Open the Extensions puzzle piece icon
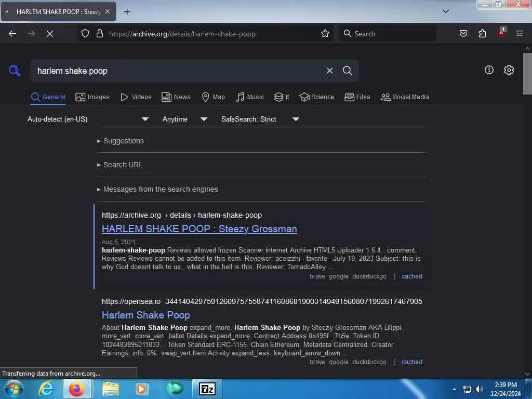 point(482,34)
